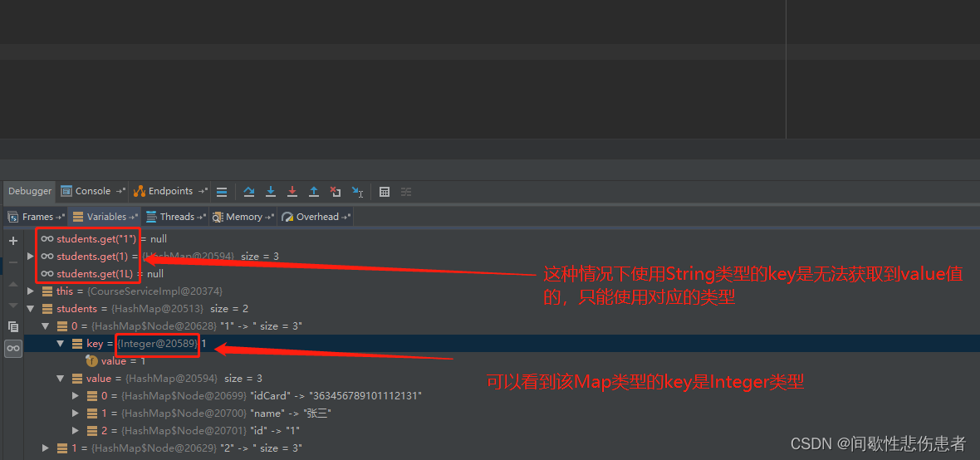Screen dimensions: 980x460
Task: Open the Memory tab
Action: [x=243, y=217]
